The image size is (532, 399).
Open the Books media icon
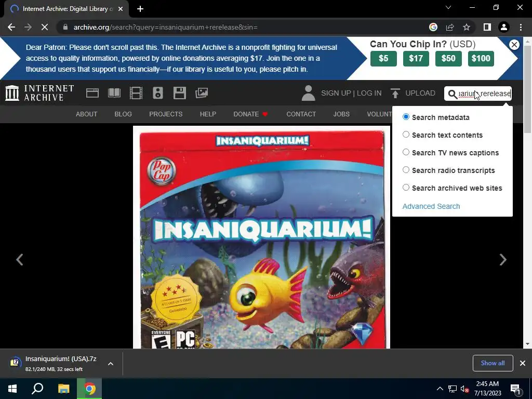(114, 93)
